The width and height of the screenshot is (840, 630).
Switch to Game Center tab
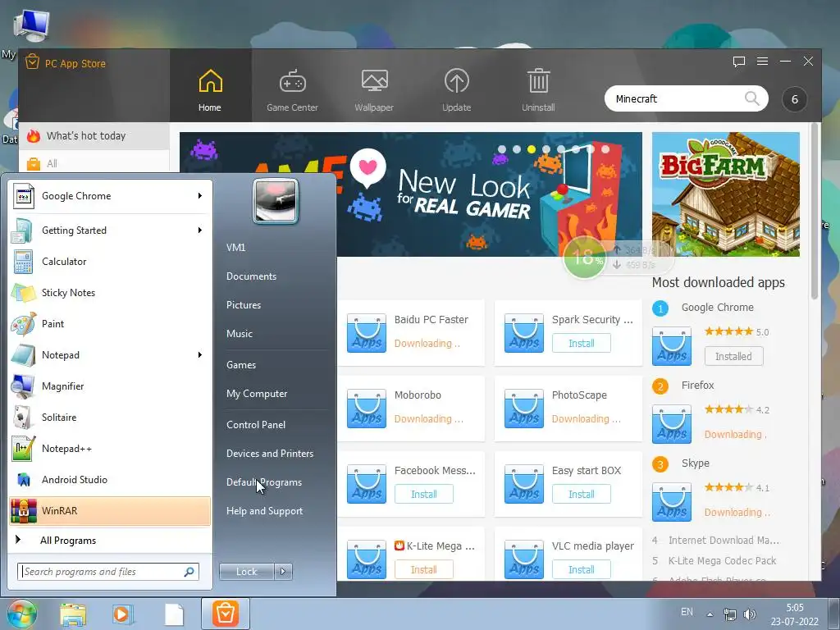293,90
